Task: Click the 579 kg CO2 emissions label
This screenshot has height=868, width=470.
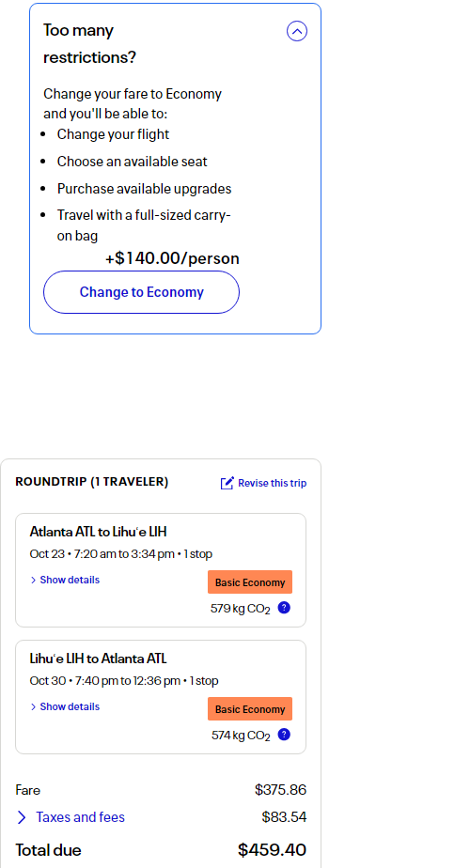Action: pos(240,609)
